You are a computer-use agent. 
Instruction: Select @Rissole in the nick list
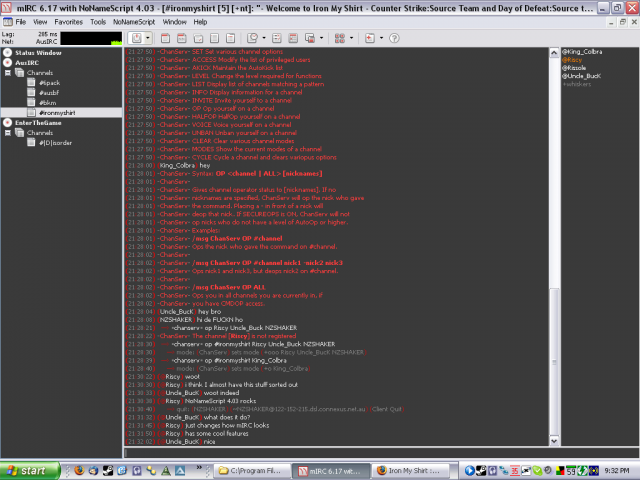(574, 68)
